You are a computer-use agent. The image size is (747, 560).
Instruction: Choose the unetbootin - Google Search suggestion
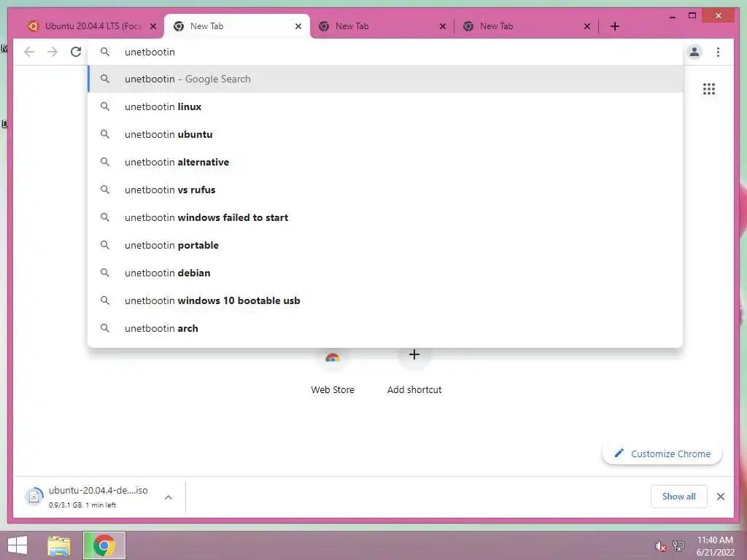tap(386, 79)
